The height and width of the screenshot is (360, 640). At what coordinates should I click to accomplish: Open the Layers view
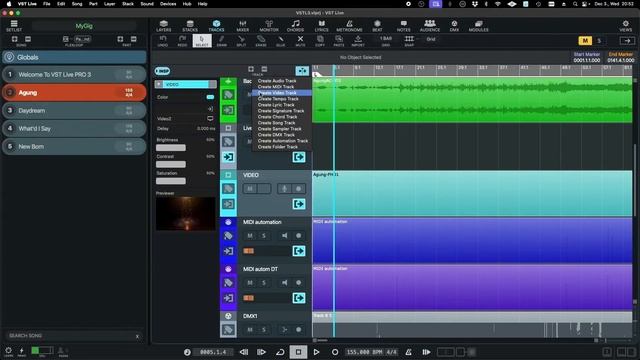(164, 26)
